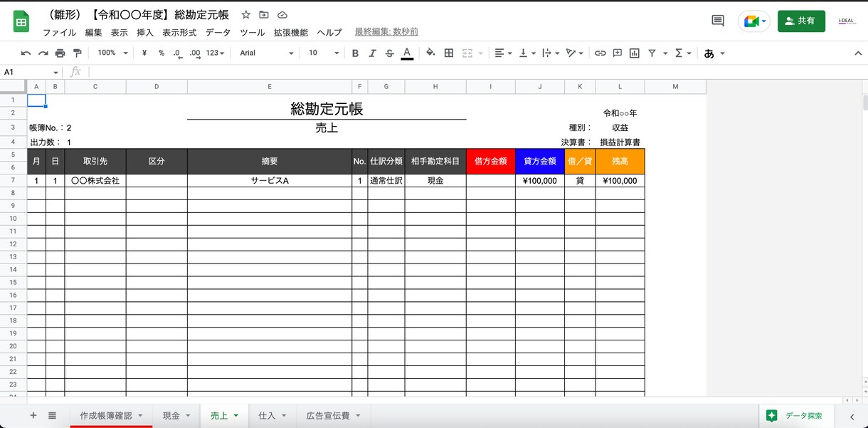Click the insert comment icon
This screenshot has width=868, height=428.
[x=618, y=53]
